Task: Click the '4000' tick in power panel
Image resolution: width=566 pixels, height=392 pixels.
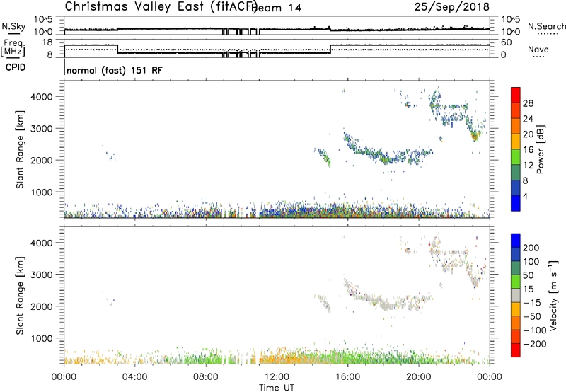Action: (41, 97)
